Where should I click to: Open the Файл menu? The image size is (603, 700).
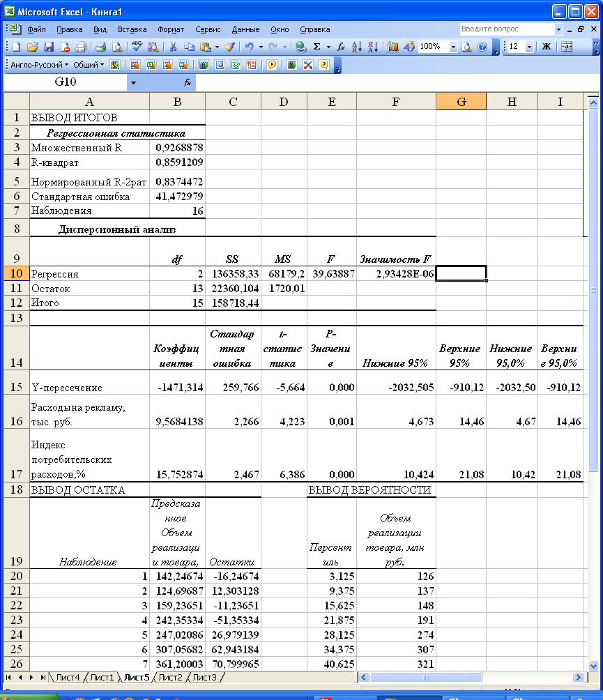pyautogui.click(x=37, y=29)
